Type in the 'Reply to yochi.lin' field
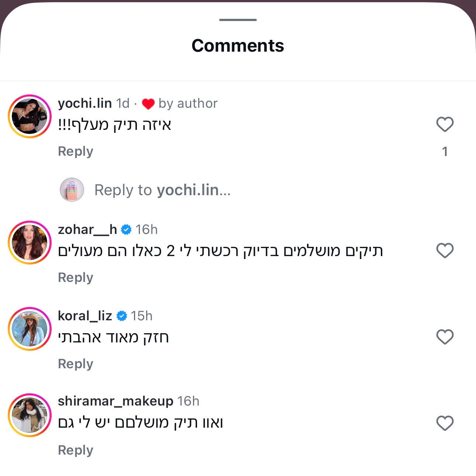 [162, 190]
